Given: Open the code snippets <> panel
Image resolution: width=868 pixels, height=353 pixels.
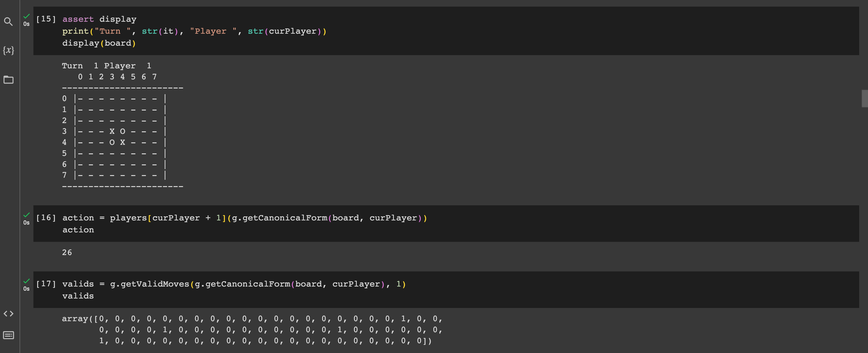Looking at the screenshot, I should pos(9,314).
